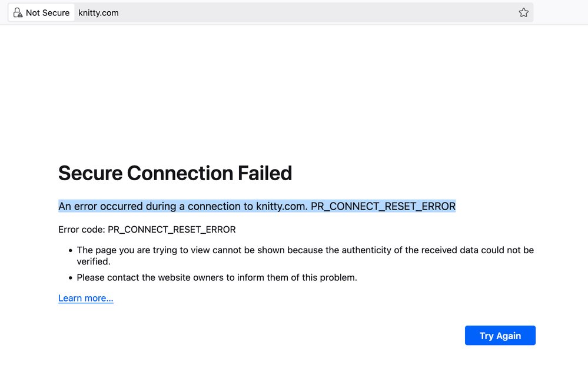Viewport: 588px width, 381px height.
Task: Click the Not Secure warning label
Action: [x=48, y=12]
